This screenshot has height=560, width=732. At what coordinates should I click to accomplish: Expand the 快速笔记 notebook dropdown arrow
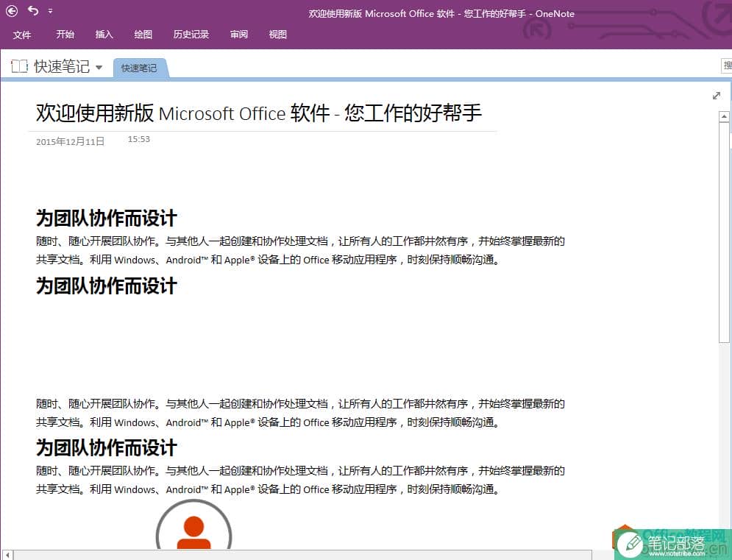(99, 67)
